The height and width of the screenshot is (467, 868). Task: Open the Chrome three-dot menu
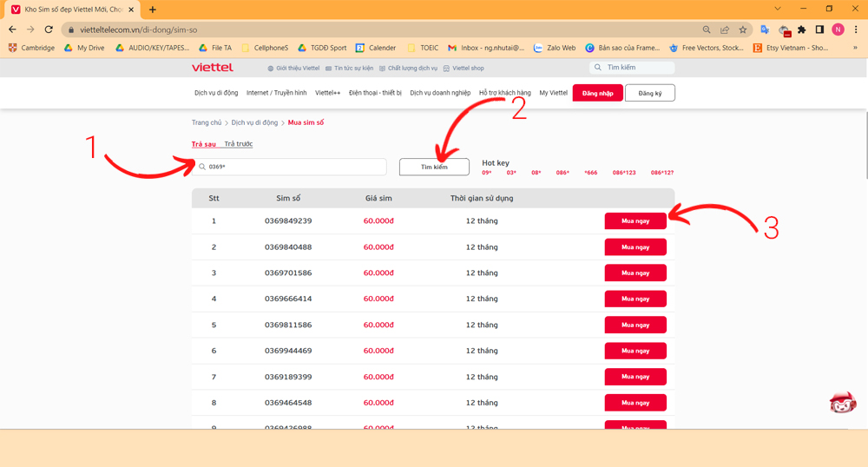pos(856,30)
